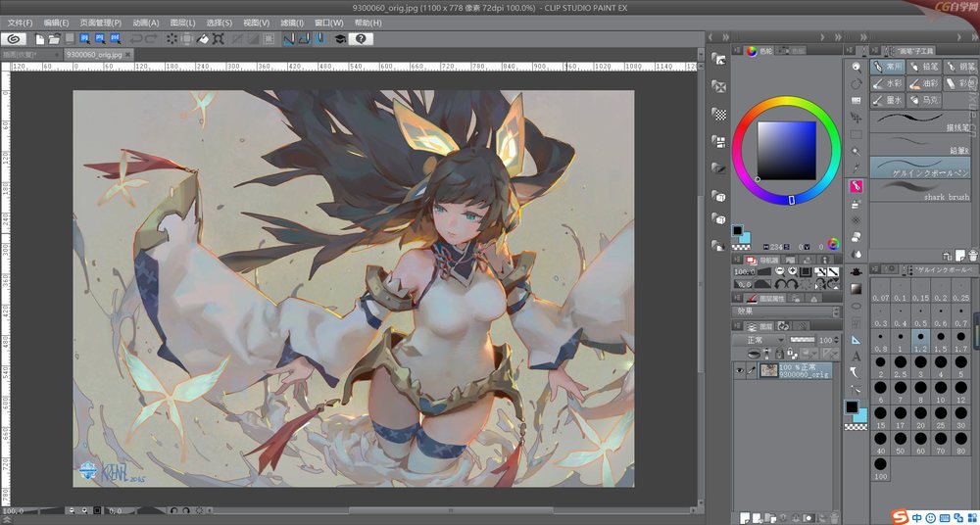The image size is (980, 525).
Task: Click new raster layer icon at bottom
Action: click(746, 518)
